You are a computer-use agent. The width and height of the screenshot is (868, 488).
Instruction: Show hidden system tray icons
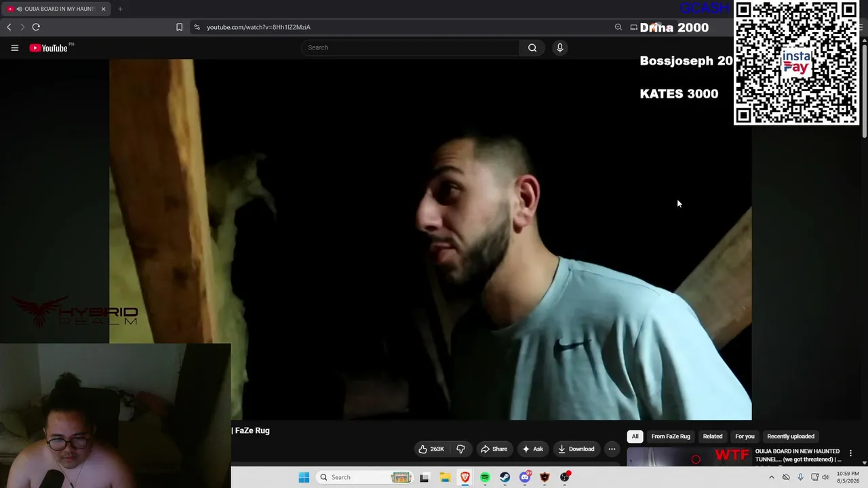pyautogui.click(x=771, y=477)
